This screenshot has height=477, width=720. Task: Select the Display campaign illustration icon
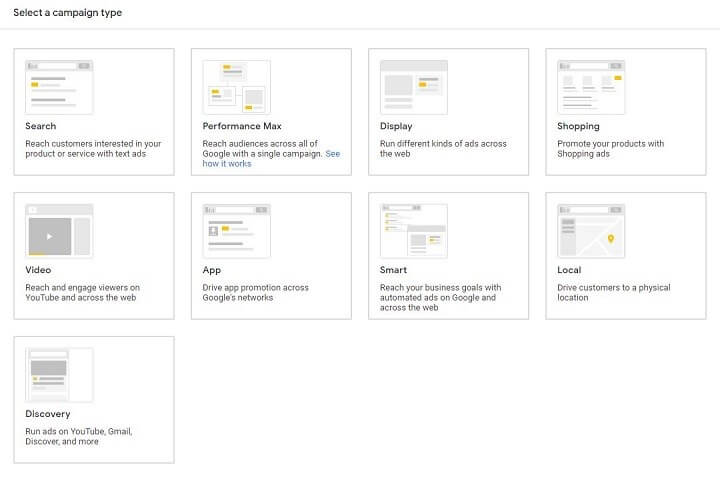pos(413,87)
